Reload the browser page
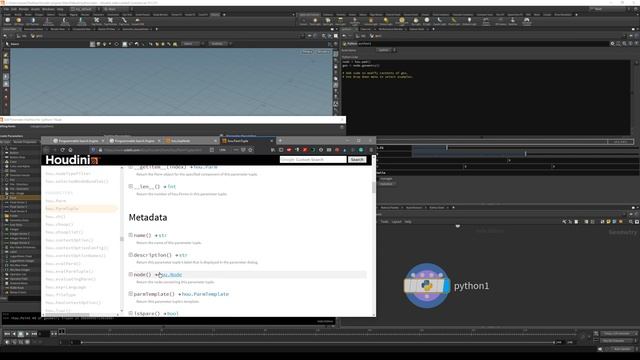640x360 pixels. (x=62, y=150)
